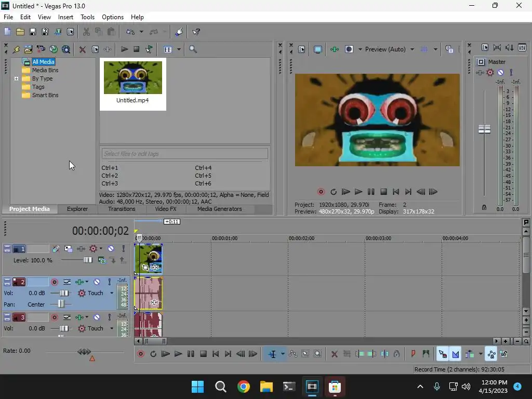
Task: Toggle Automatic Crossfades in timeline toolbar
Action: point(455,354)
